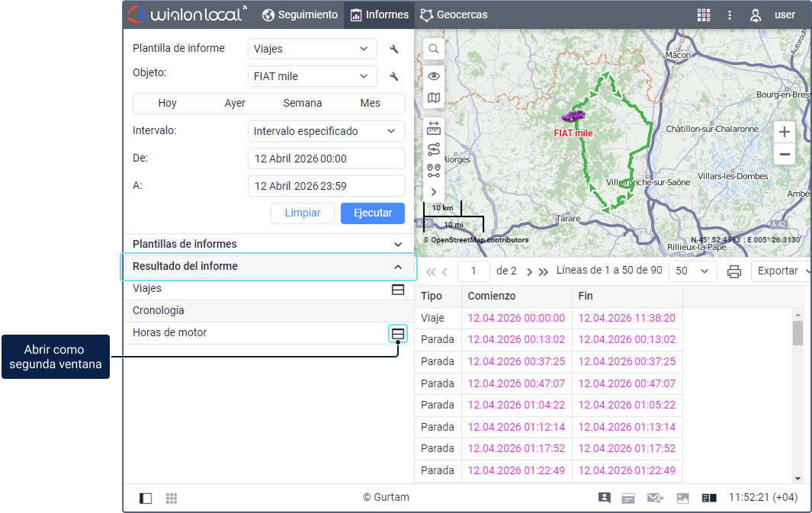Collapse the Resultado del informe section

(x=397, y=267)
